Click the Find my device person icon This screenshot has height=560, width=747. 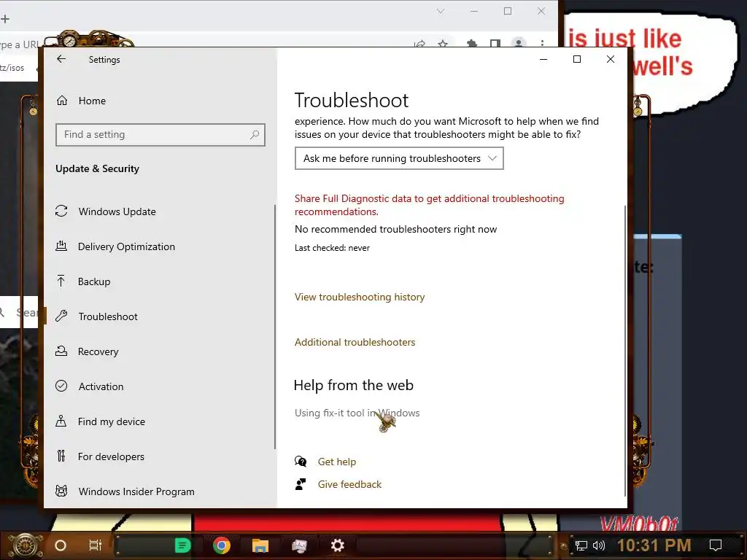tap(61, 421)
